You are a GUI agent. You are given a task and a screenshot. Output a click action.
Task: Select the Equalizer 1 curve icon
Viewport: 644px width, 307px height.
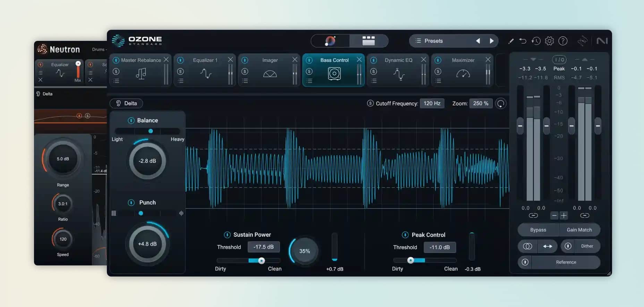click(x=206, y=73)
